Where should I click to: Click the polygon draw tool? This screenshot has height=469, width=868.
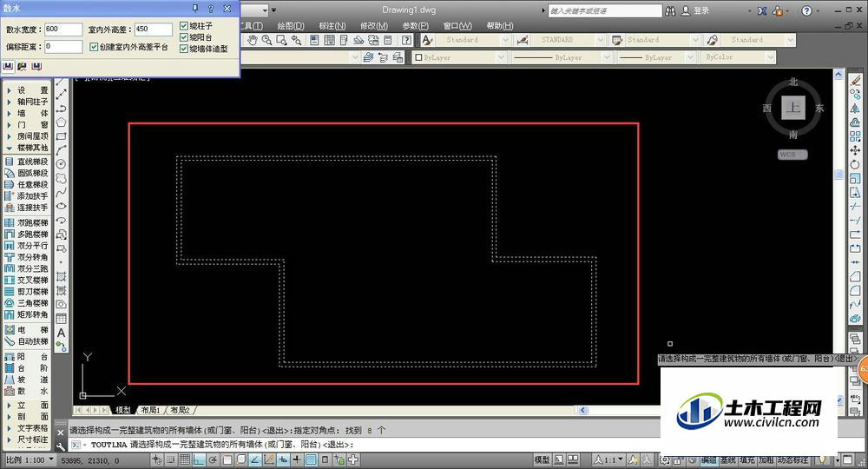pyautogui.click(x=61, y=122)
